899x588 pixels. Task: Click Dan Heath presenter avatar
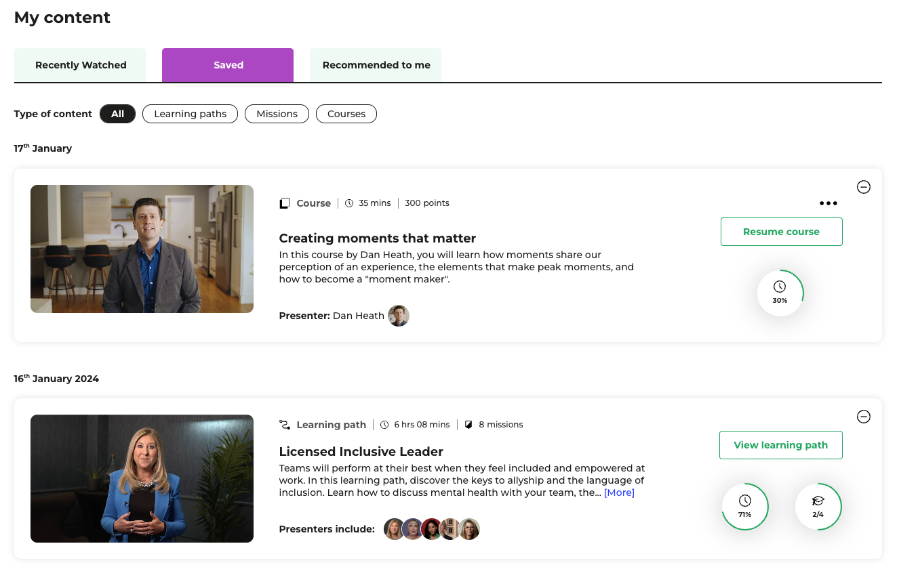point(399,316)
